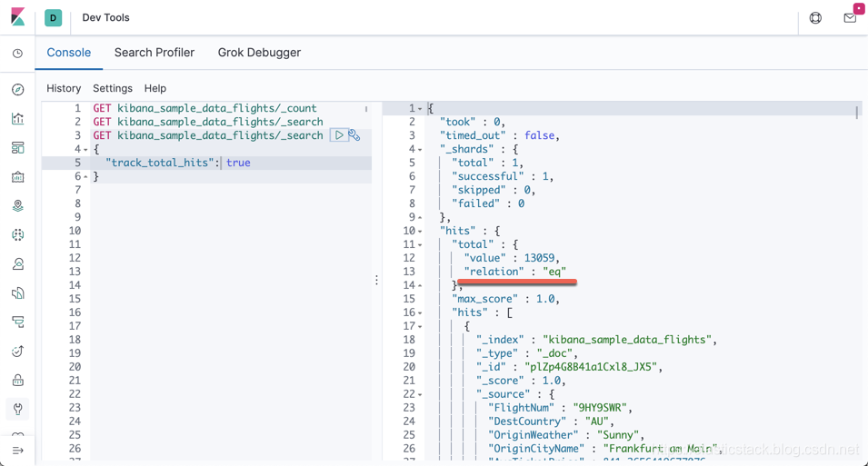
Task: Click the "failed" : 0 line
Action: tap(488, 203)
